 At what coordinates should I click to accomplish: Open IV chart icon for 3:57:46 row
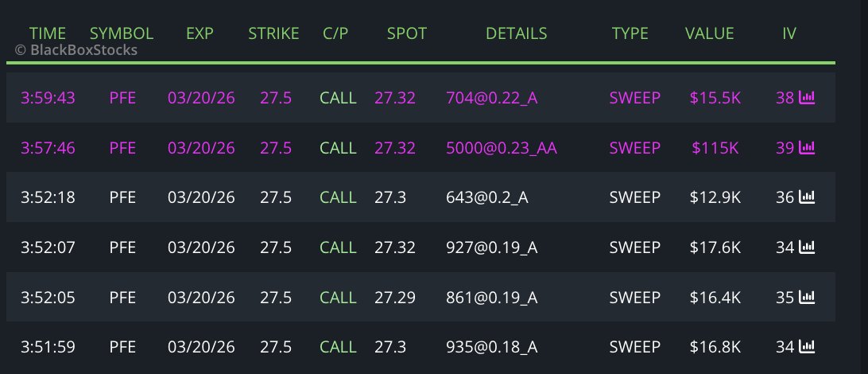(807, 148)
